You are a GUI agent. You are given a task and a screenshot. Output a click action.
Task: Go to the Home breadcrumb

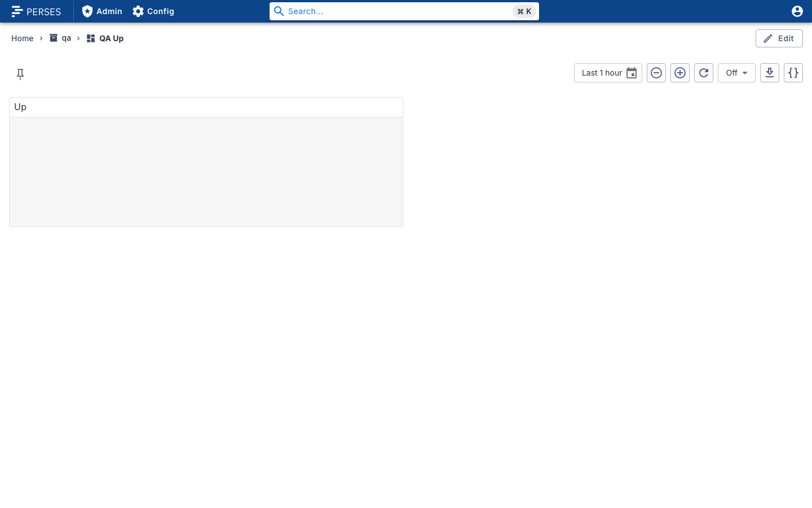coord(23,38)
